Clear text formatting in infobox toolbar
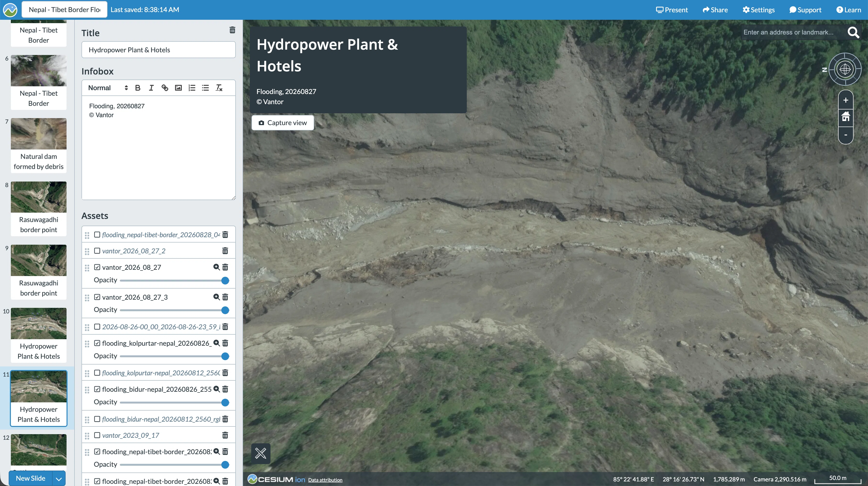This screenshot has height=486, width=868. click(219, 88)
